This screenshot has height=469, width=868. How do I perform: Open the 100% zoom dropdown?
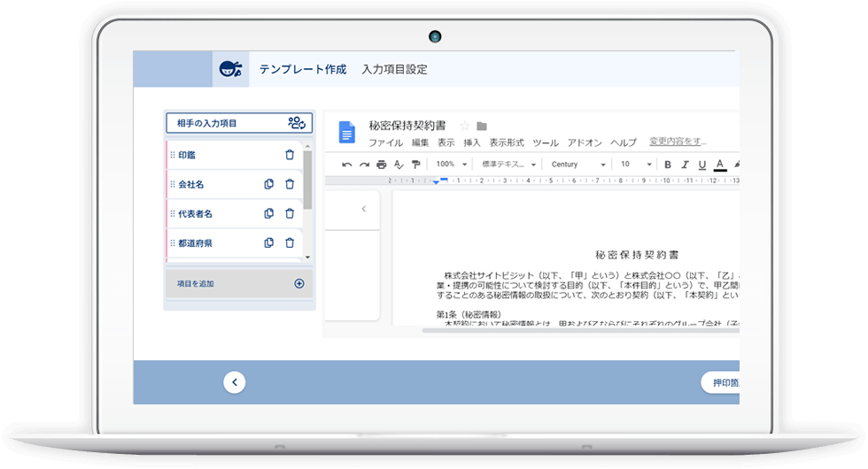[451, 165]
